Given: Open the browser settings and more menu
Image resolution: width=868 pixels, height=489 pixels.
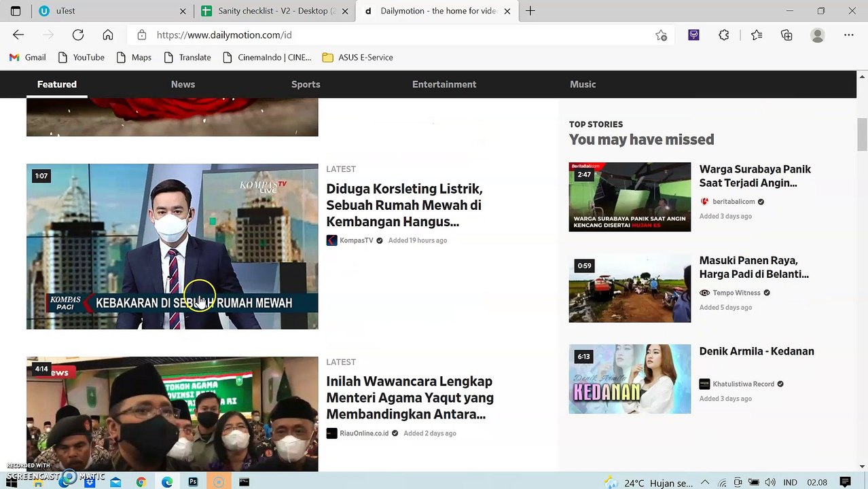Looking at the screenshot, I should pos(849,35).
